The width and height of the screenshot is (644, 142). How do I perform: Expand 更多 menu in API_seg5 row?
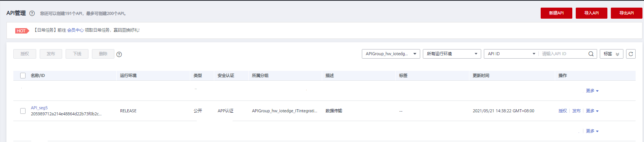pos(592,111)
